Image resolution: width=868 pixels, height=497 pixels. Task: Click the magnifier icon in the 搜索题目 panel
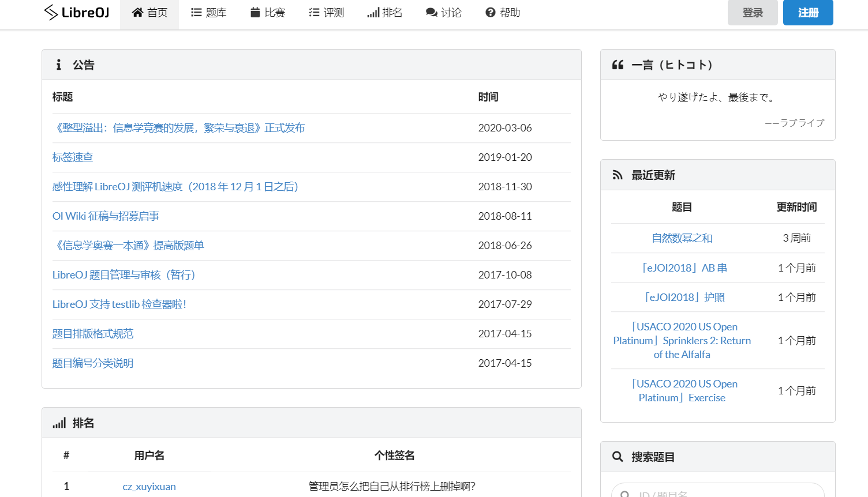click(x=618, y=457)
